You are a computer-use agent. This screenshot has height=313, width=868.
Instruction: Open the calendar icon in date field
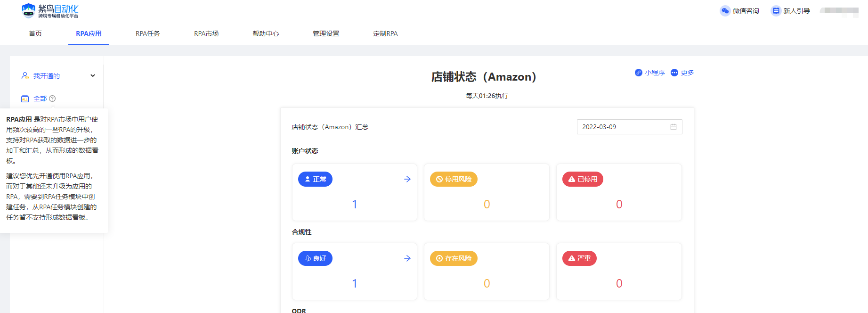pyautogui.click(x=673, y=127)
